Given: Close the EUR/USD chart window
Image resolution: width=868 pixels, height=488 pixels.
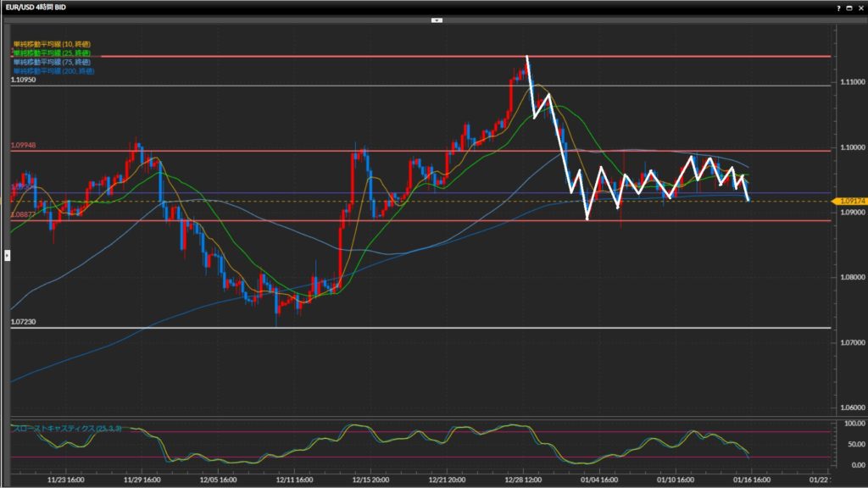Looking at the screenshot, I should (860, 7).
